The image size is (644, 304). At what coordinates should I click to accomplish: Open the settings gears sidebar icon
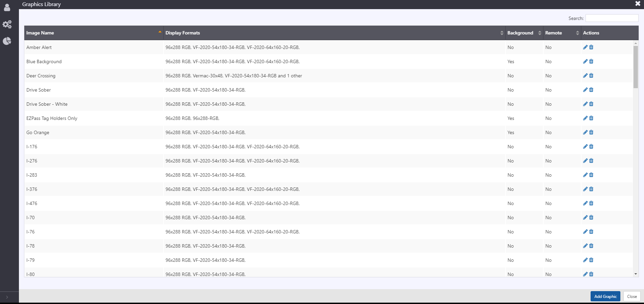tap(7, 24)
